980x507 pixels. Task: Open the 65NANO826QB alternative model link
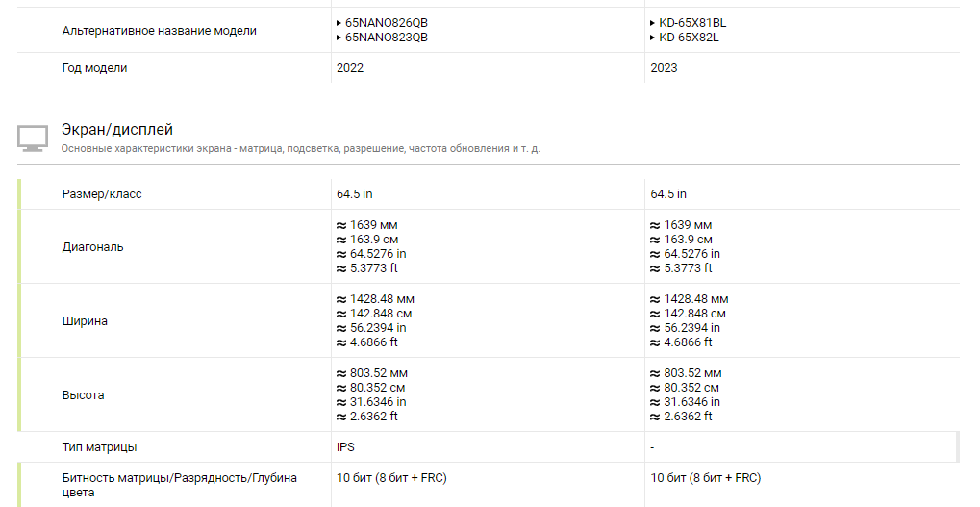pyautogui.click(x=386, y=23)
